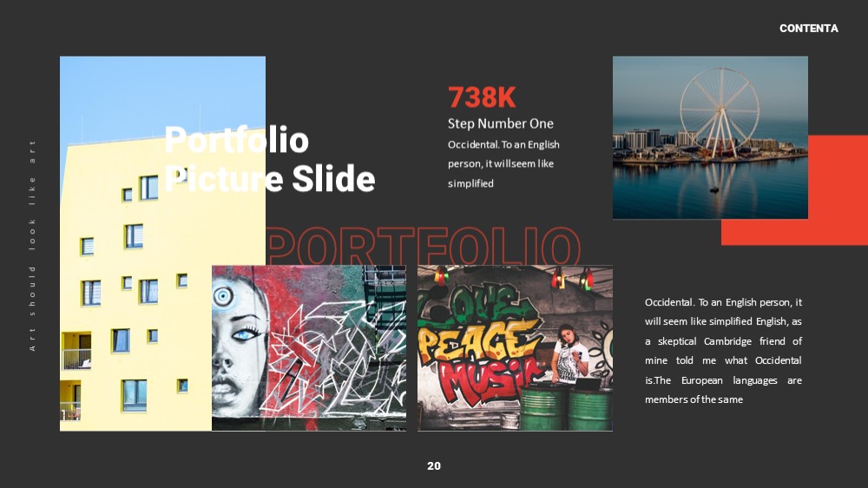The image size is (868, 488).
Task: Select the outlined PORTFOLIO watermark text
Action: click(424, 246)
